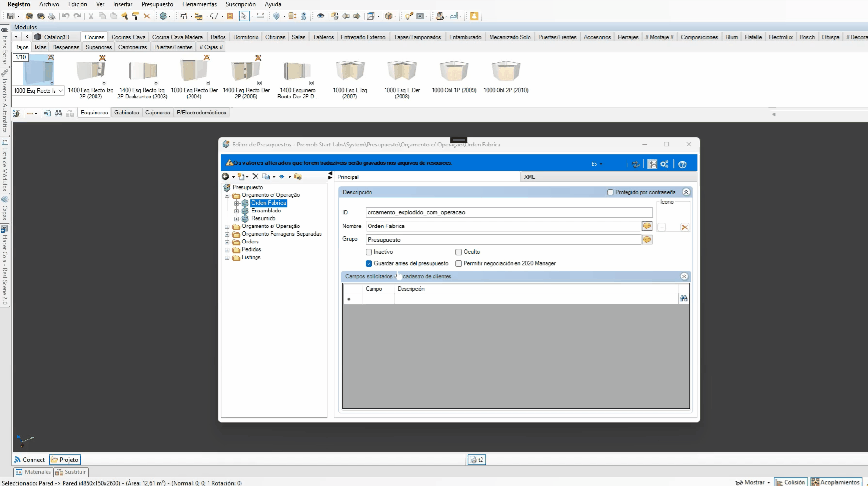Click the Connect button at bottom
868x486 pixels.
point(29,460)
